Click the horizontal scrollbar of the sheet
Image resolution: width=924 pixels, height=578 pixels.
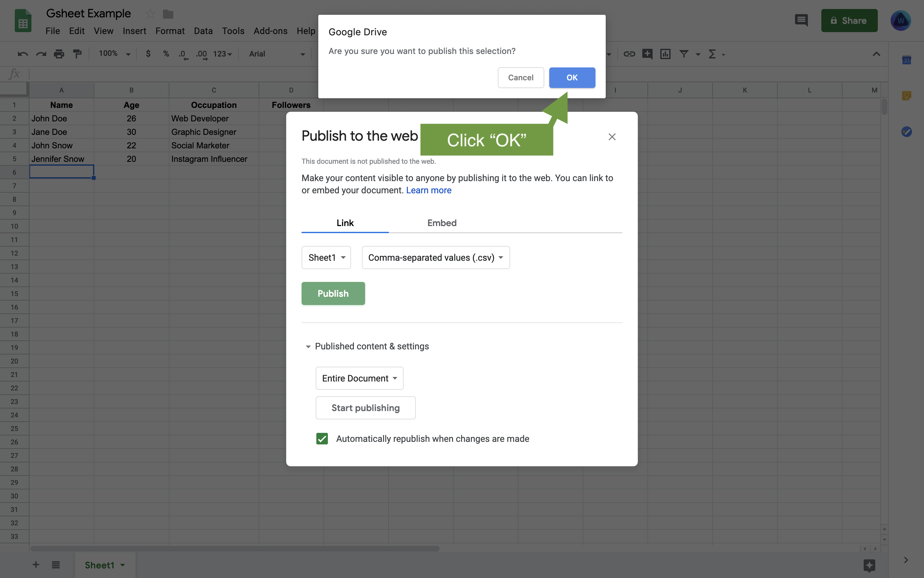coord(235,548)
